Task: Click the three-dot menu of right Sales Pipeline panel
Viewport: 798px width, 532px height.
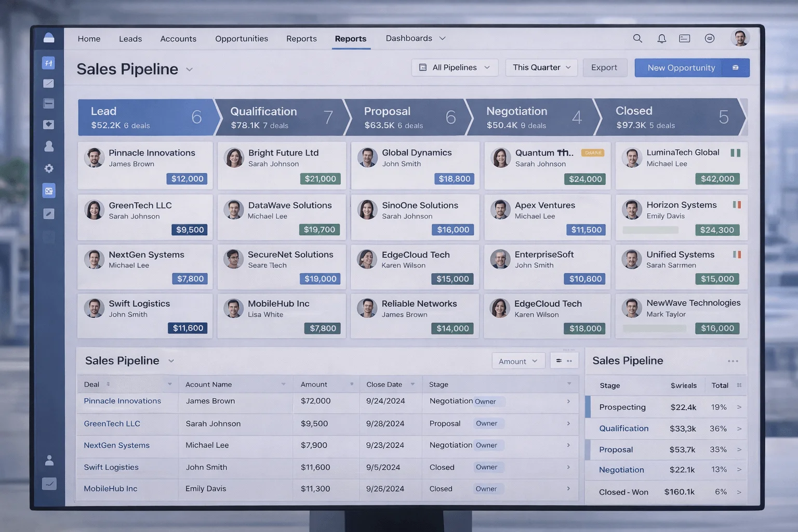Action: [x=733, y=361]
